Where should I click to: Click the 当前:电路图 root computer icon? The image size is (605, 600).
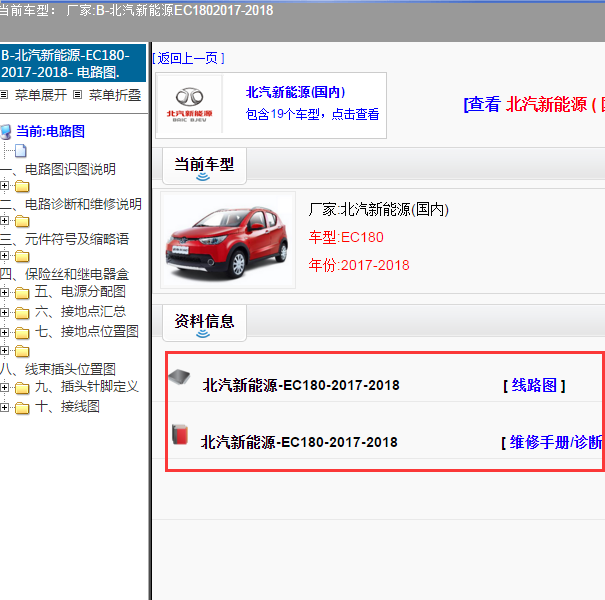[x=6, y=132]
